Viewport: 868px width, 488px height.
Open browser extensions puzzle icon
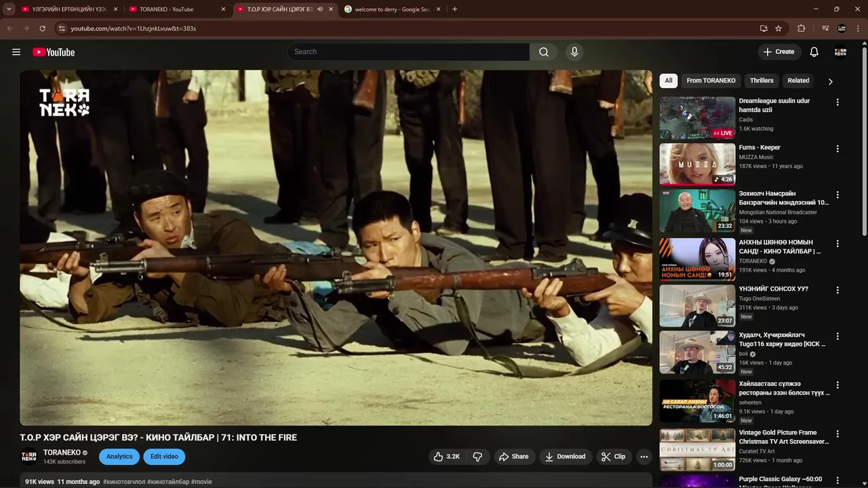tap(802, 28)
